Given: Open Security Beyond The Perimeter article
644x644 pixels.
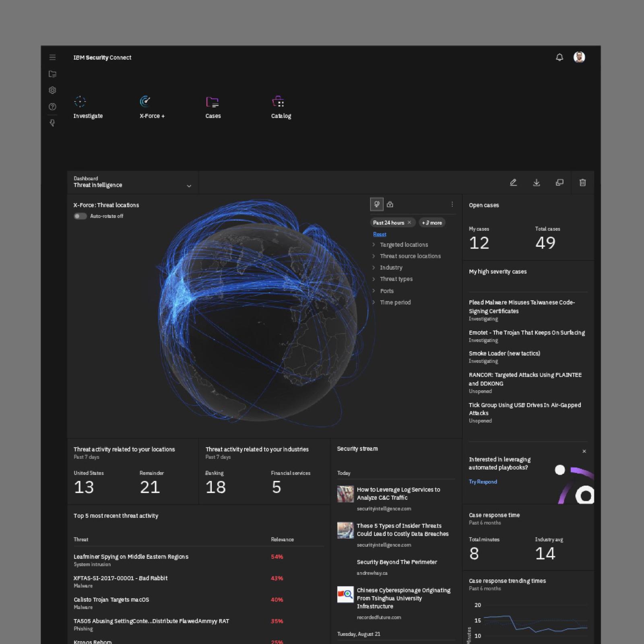Looking at the screenshot, I should (397, 562).
